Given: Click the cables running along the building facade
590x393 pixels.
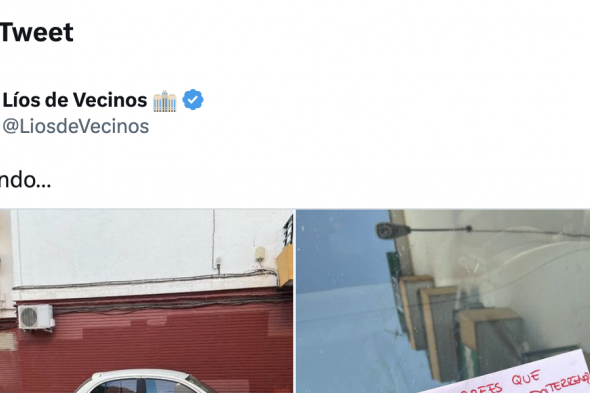Looking at the screenshot, I should click(147, 280).
